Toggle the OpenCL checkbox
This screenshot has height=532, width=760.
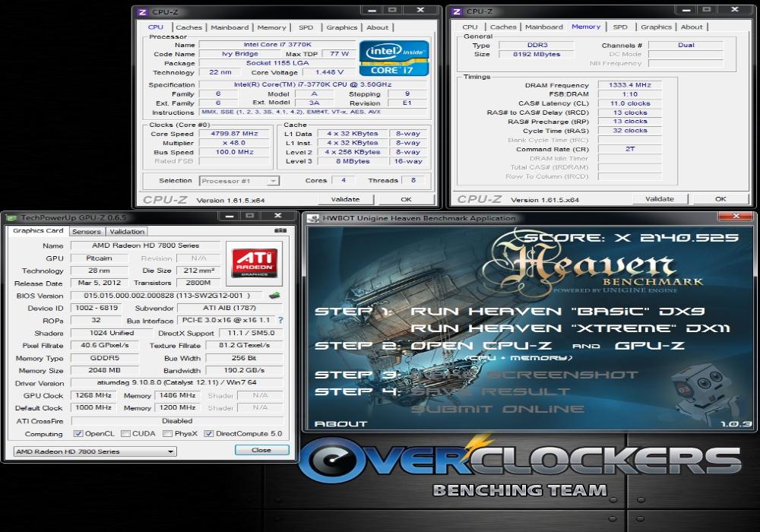(x=78, y=434)
